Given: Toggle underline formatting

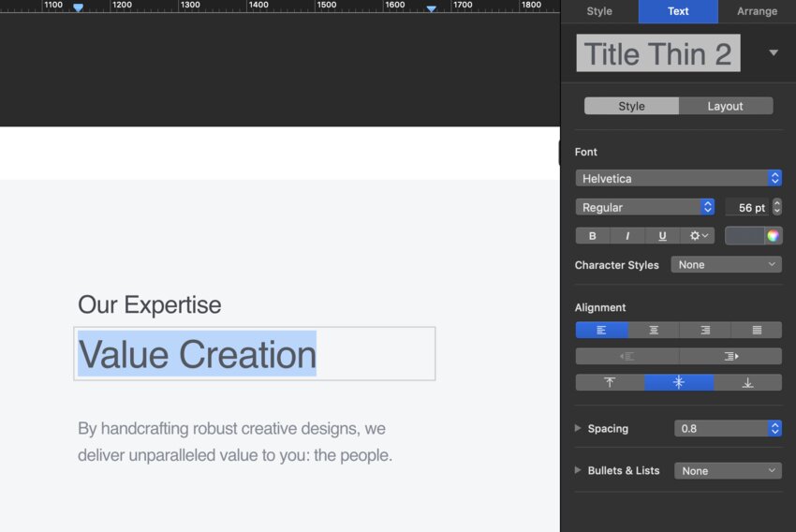Looking at the screenshot, I should click(x=662, y=236).
